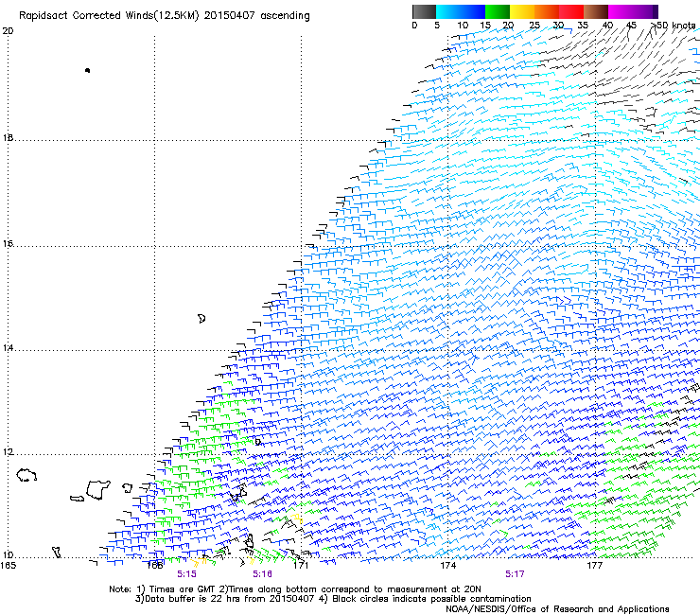
Task: Select the orange 25-30 knots color band
Action: pos(547,11)
